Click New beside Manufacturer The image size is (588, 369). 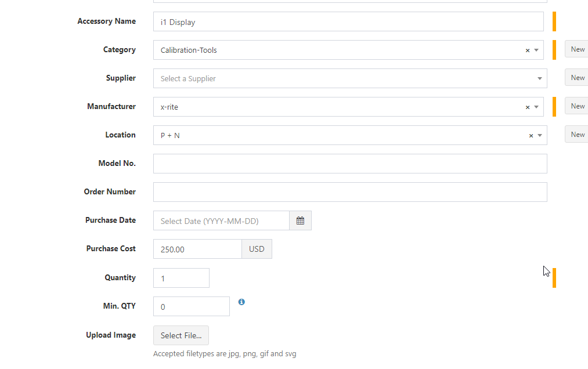576,106
